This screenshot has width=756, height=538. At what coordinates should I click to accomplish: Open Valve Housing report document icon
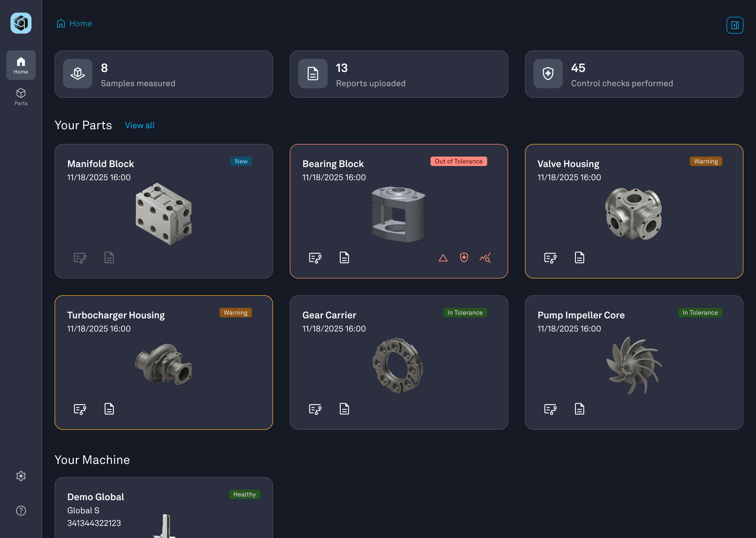click(579, 258)
